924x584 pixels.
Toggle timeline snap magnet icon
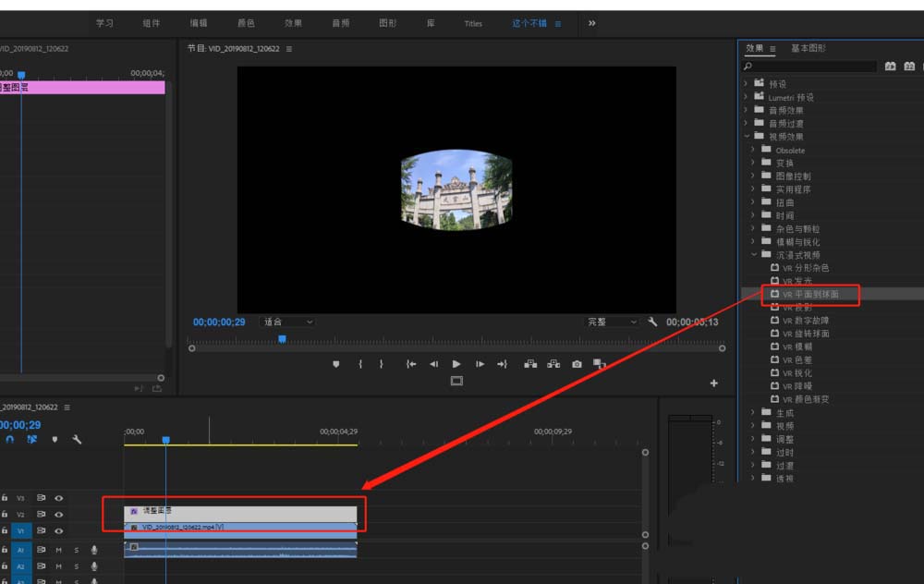point(10,440)
